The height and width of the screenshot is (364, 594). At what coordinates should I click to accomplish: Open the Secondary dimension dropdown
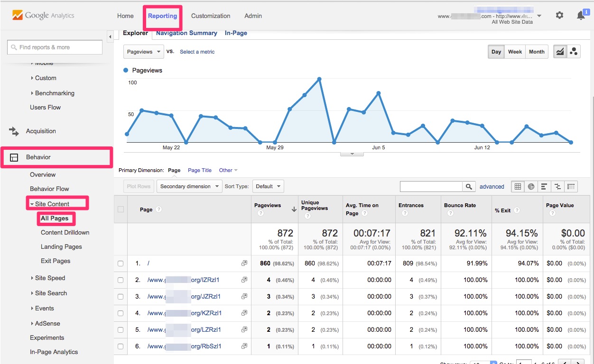click(189, 186)
